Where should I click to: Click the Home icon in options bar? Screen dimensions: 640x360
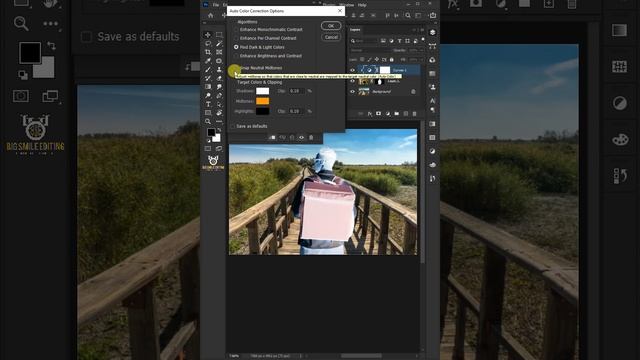pos(211,16)
